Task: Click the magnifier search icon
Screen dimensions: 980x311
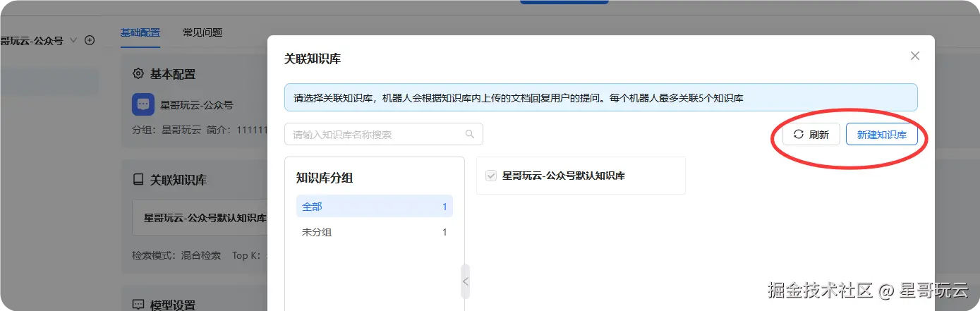Action: (x=470, y=134)
